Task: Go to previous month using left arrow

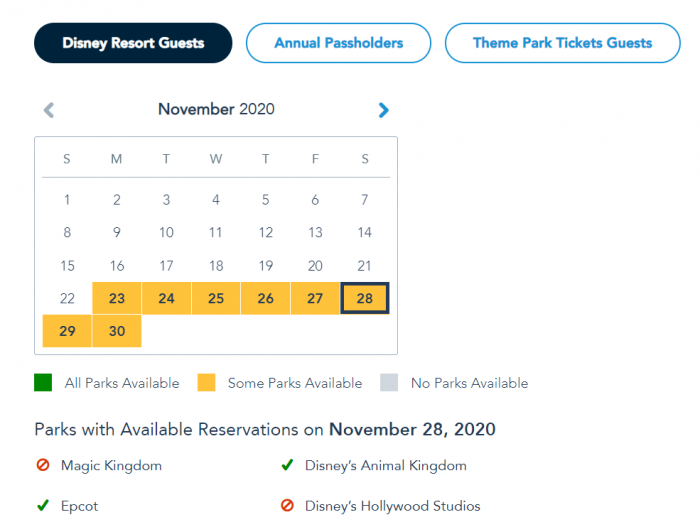Action: 49,110
